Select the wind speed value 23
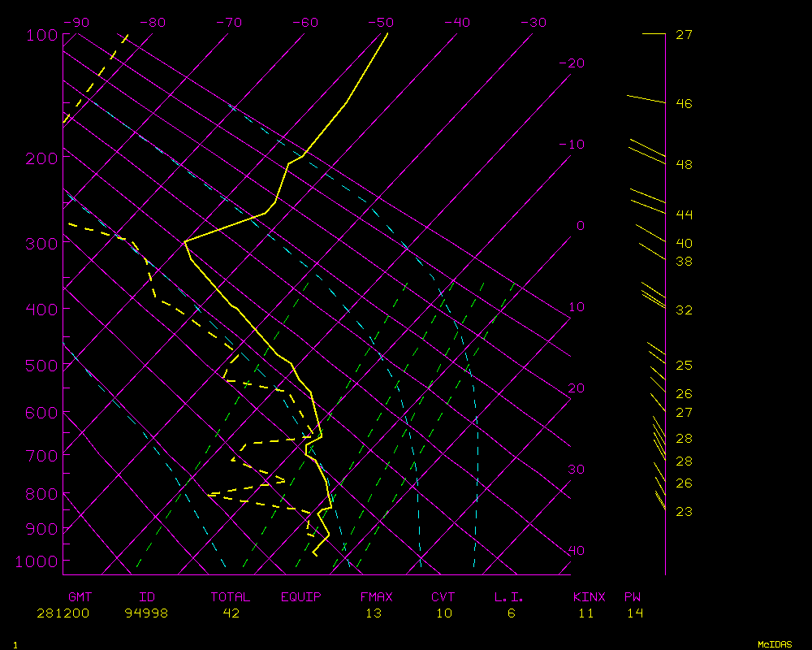Image resolution: width=812 pixels, height=650 pixels. 684,512
